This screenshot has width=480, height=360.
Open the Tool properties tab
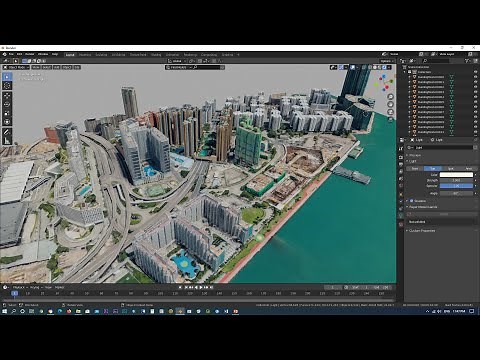(401, 149)
